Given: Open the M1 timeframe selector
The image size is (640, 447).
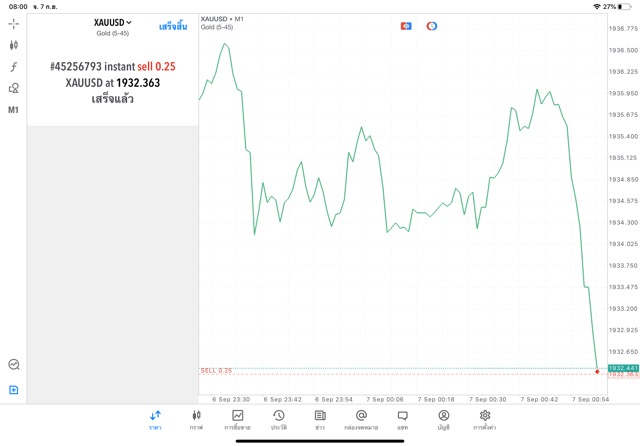Looking at the screenshot, I should 14,110.
